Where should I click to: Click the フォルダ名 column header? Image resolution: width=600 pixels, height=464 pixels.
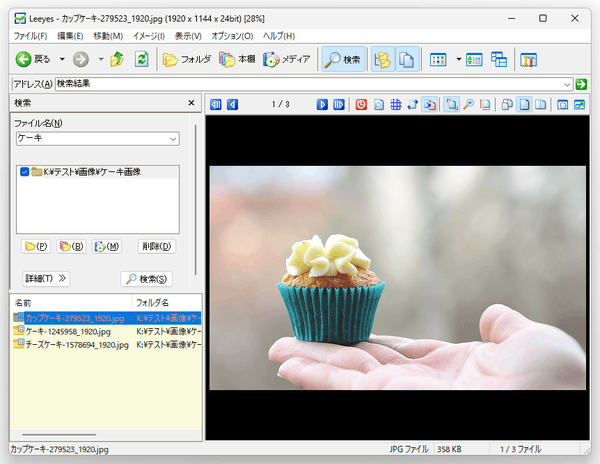(x=166, y=303)
